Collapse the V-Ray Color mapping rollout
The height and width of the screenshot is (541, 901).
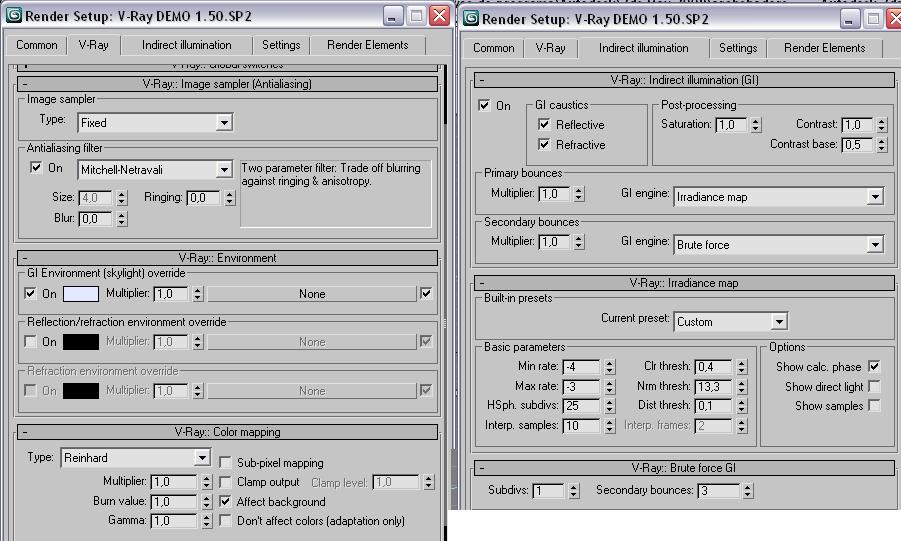(x=228, y=432)
